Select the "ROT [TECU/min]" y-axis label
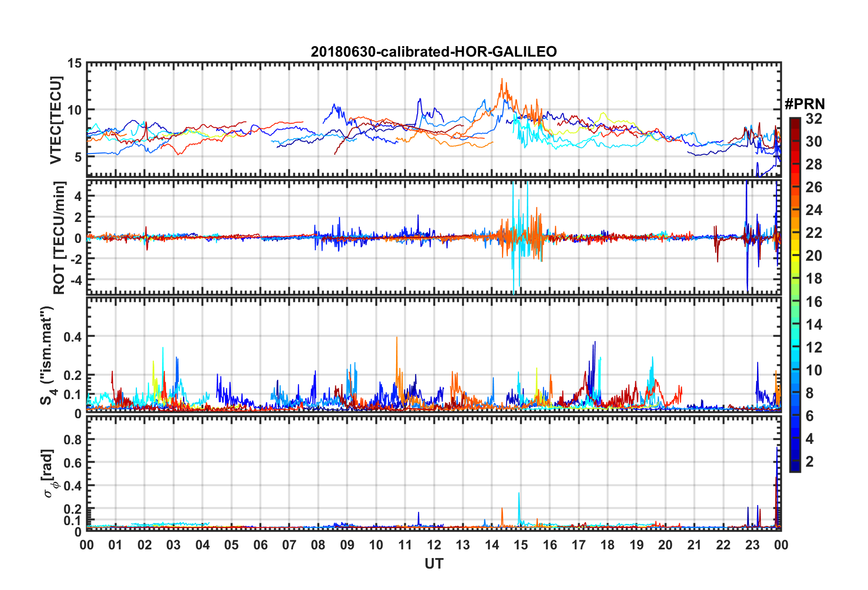This screenshot has width=868, height=590. 59,238
